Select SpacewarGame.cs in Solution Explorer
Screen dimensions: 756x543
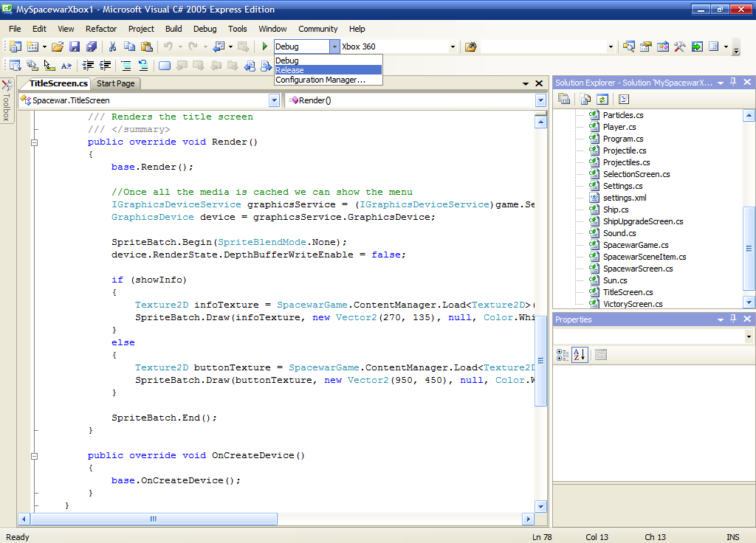click(635, 245)
